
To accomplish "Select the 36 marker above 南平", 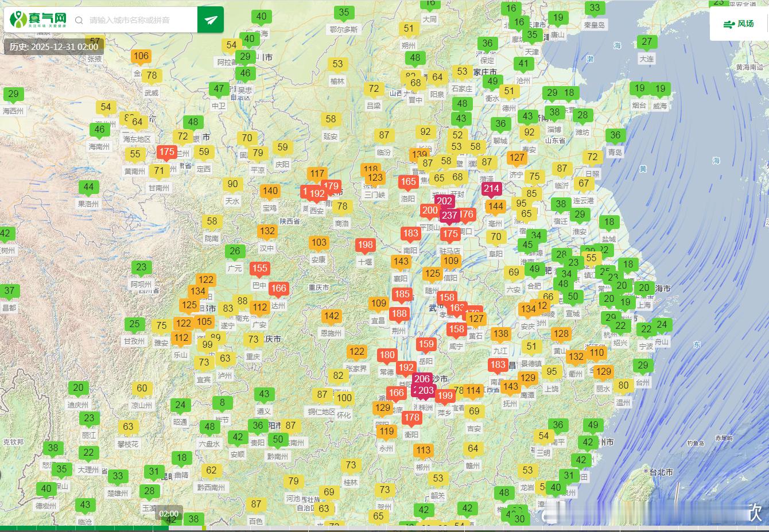I will coord(558,426).
